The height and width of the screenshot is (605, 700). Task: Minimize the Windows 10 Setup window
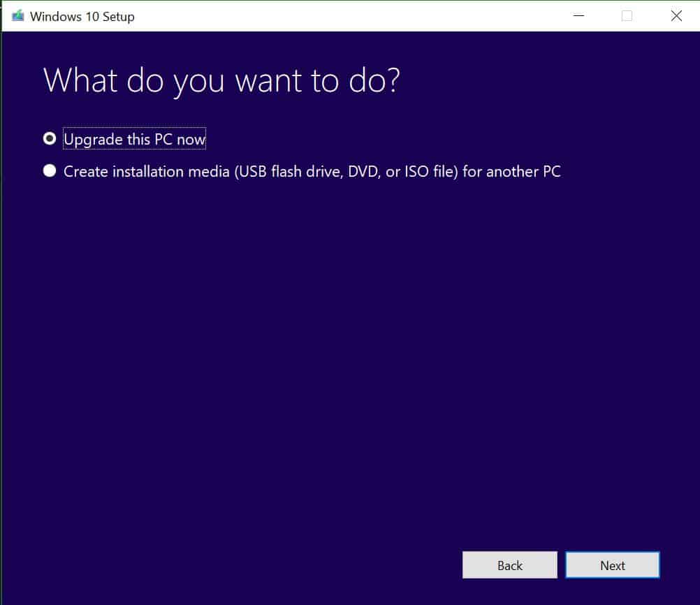[x=578, y=15]
